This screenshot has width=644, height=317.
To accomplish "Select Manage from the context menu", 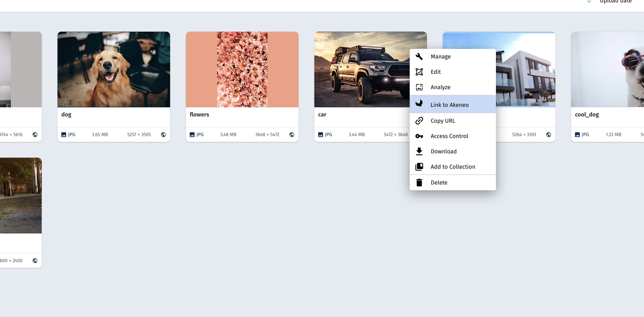I will coord(453,57).
